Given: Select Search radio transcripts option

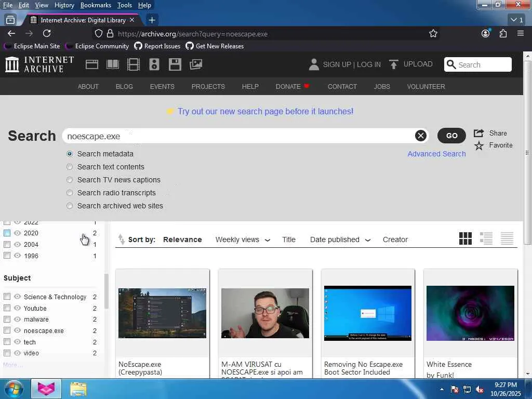Looking at the screenshot, I should pos(70,193).
